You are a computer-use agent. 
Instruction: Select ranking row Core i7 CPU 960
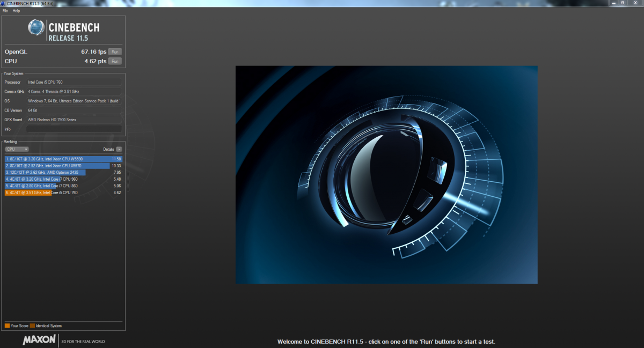click(63, 179)
